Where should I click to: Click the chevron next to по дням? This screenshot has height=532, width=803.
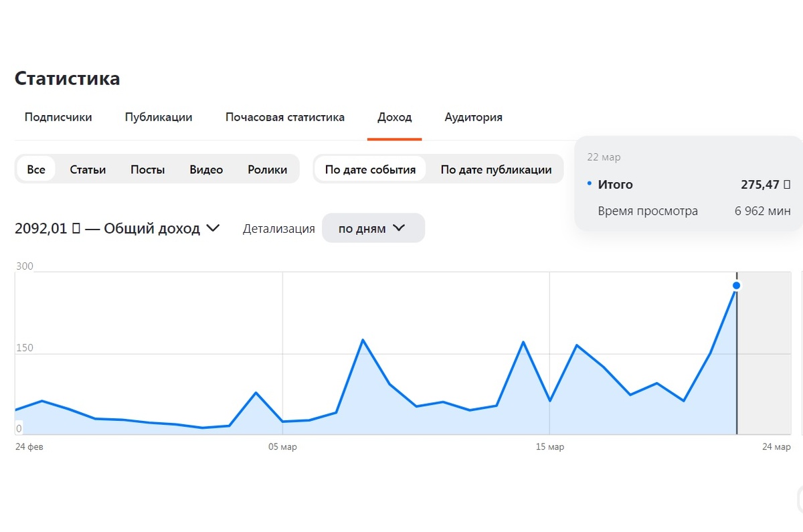tap(399, 228)
